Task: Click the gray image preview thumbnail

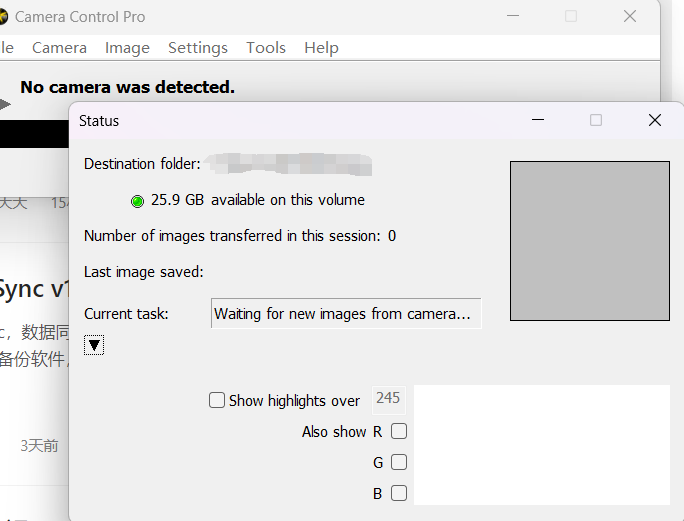Action: 590,241
